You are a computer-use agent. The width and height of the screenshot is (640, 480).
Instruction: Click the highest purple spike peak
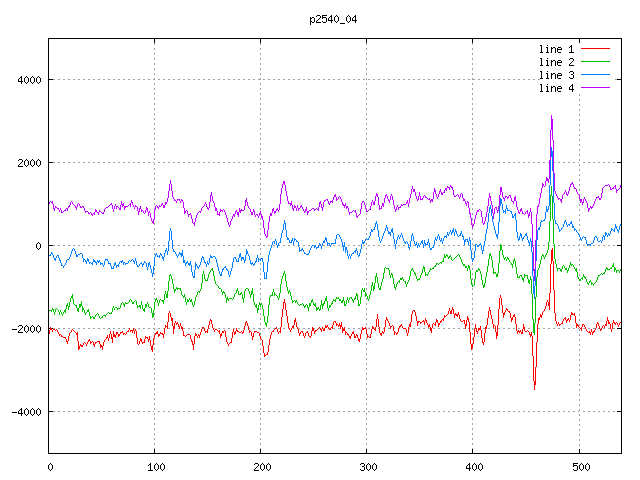[551, 117]
